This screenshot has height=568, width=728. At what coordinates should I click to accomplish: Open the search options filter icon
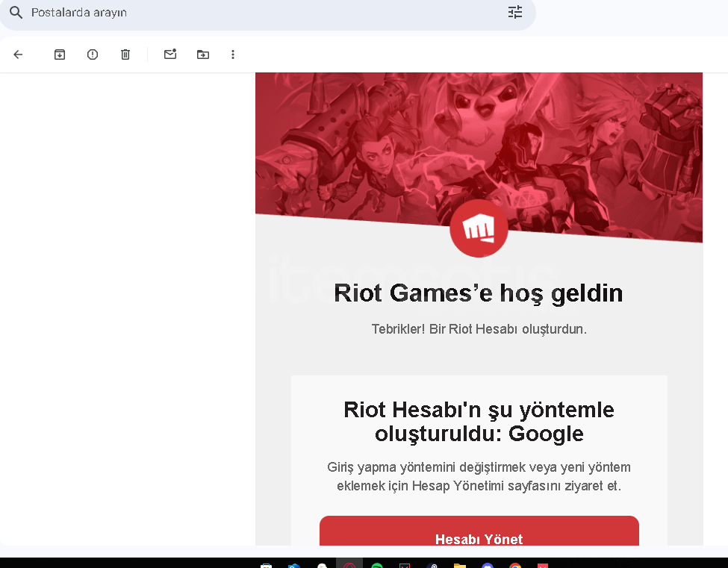(x=515, y=13)
